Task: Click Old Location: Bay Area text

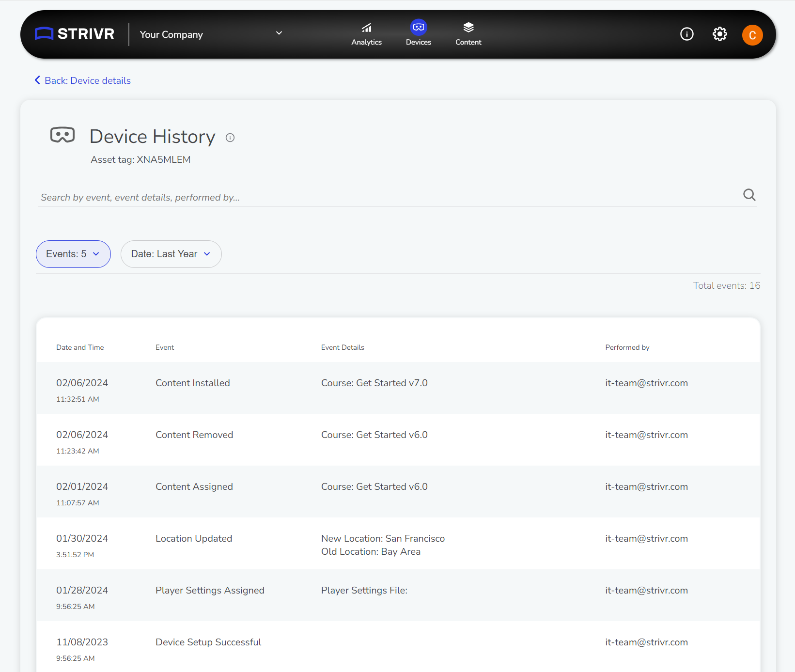Action: (371, 551)
